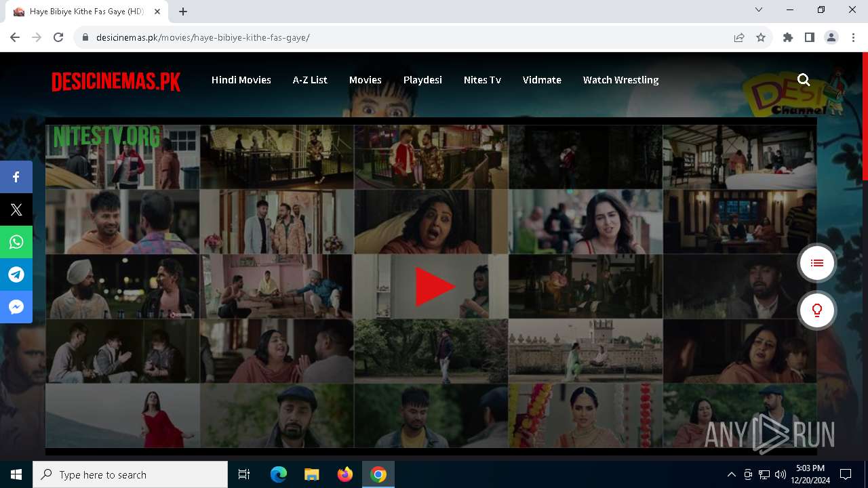Open a new browser tab
The height and width of the screenshot is (488, 868).
click(x=183, y=12)
